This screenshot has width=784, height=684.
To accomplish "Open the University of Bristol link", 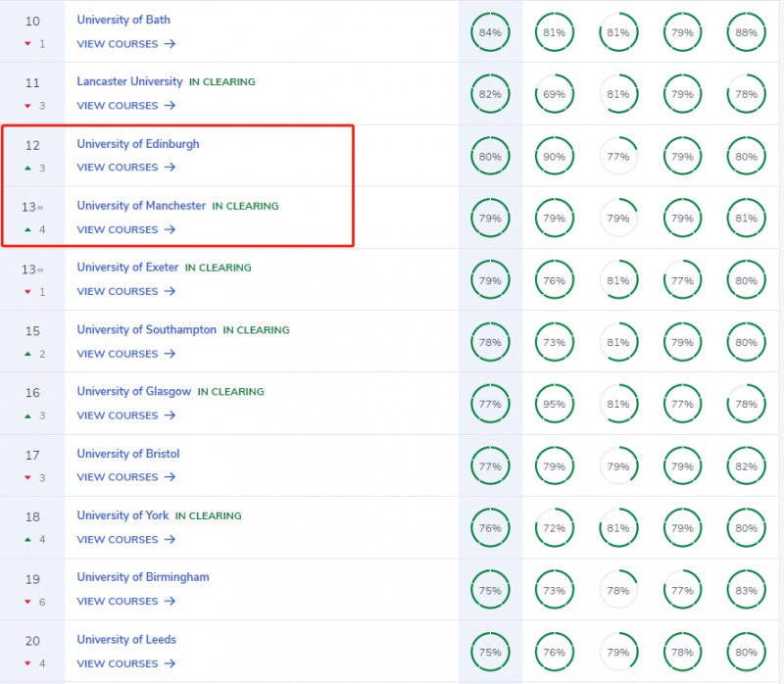I will [128, 454].
